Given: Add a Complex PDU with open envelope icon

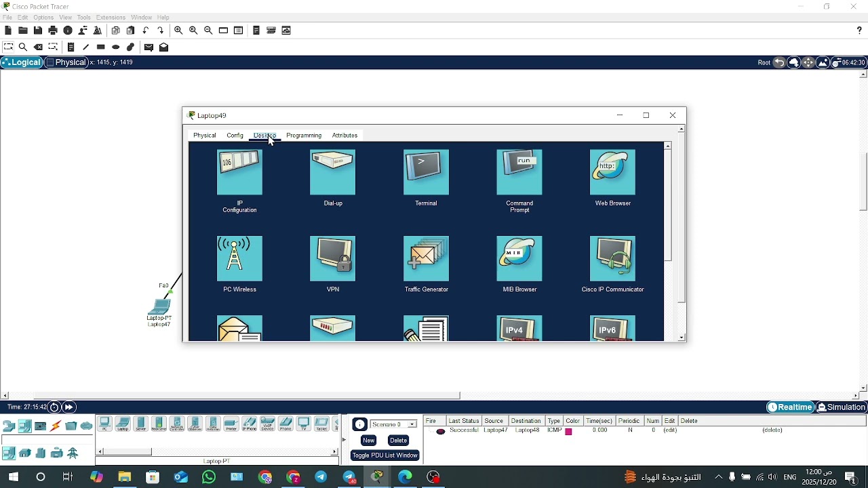Looking at the screenshot, I should coord(164,47).
